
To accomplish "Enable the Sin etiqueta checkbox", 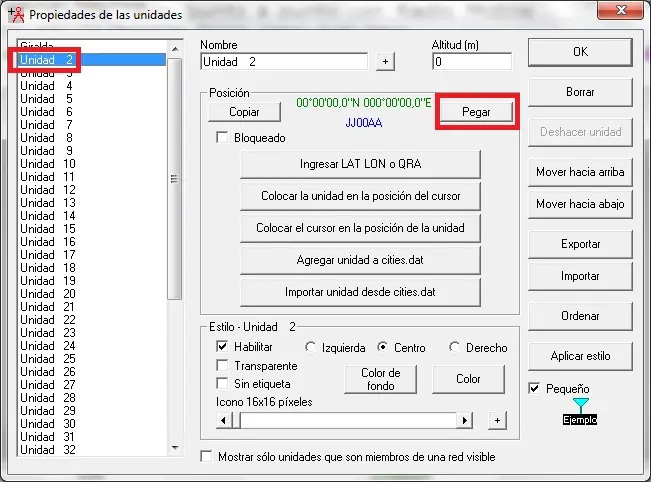I will (x=222, y=384).
